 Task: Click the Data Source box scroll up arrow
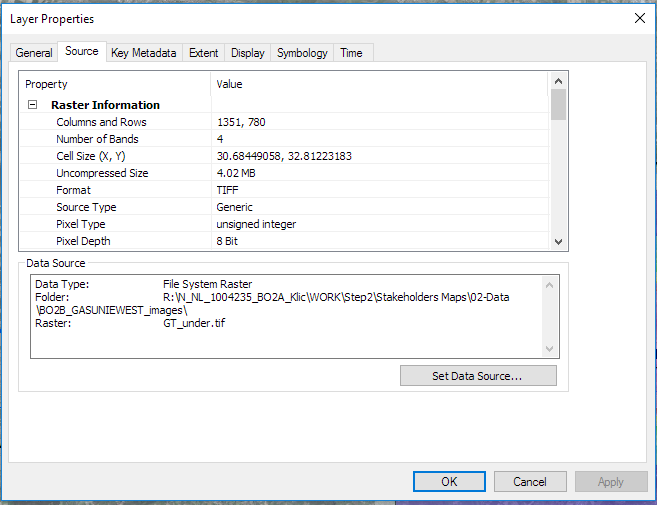pos(549,285)
